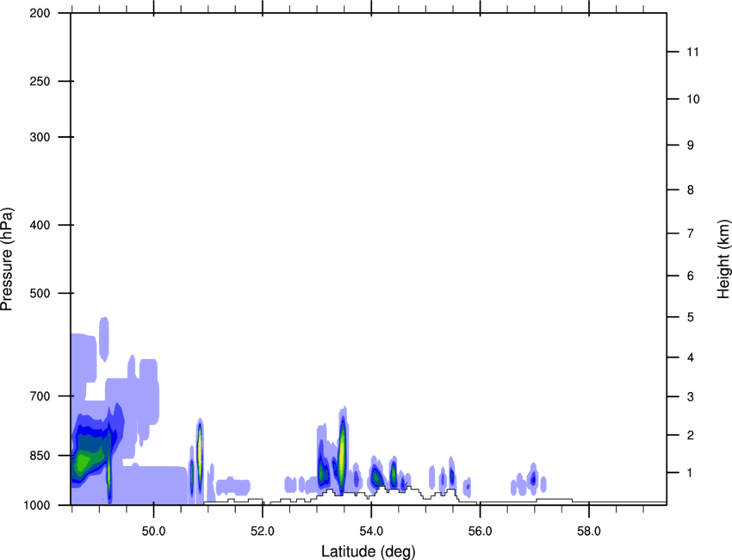Click the 1000 pressure tick label
Viewport: 732px width, 560px height.
[37, 505]
